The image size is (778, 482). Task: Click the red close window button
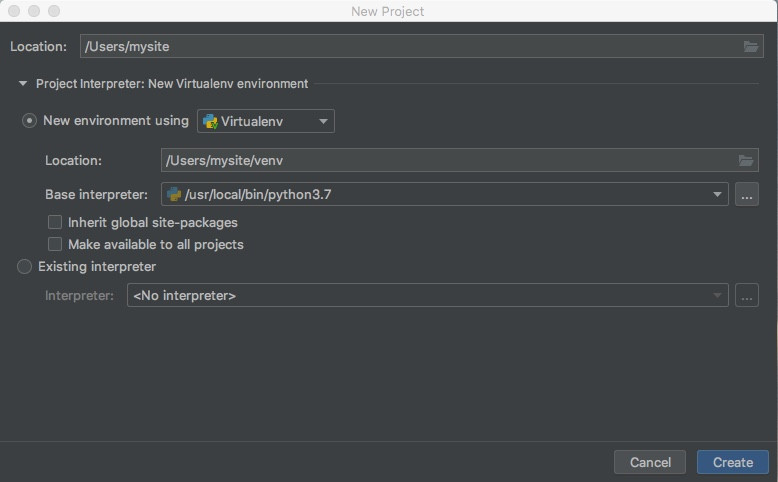[14, 11]
